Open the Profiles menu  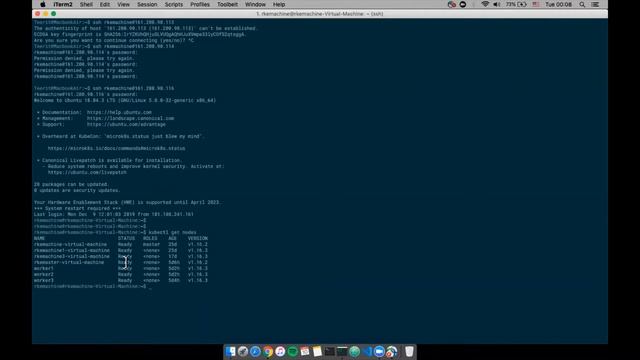[x=200, y=4]
